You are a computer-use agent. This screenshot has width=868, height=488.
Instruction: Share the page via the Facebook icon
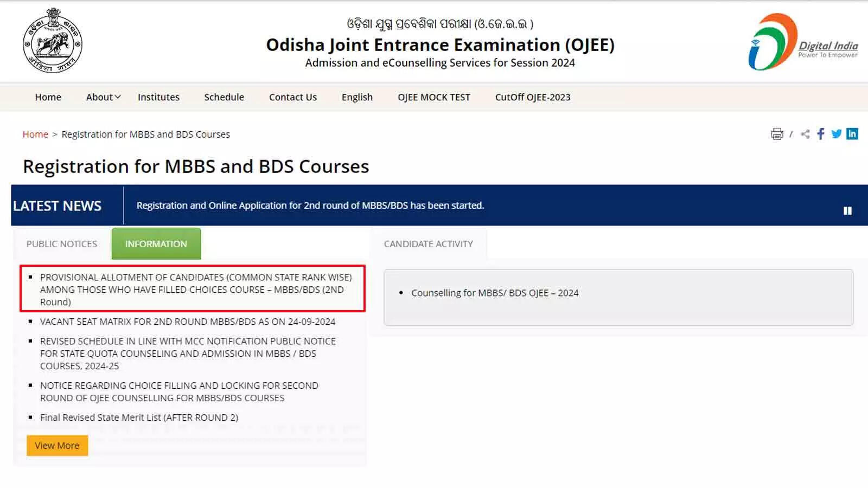[x=820, y=134]
